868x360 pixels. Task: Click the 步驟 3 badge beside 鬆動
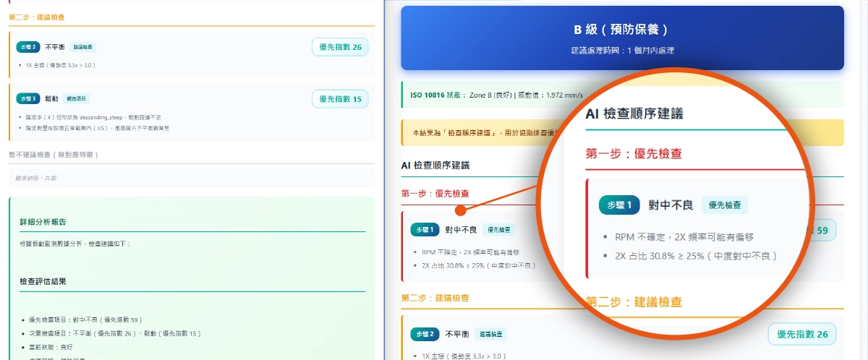[27, 98]
